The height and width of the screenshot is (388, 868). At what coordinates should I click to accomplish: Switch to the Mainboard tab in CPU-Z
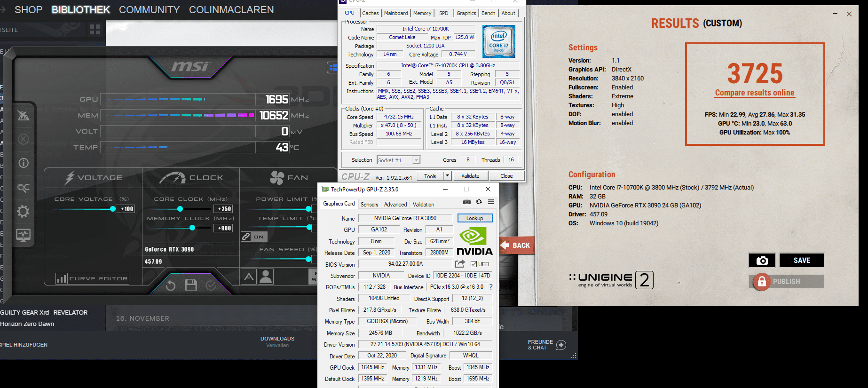[396, 13]
